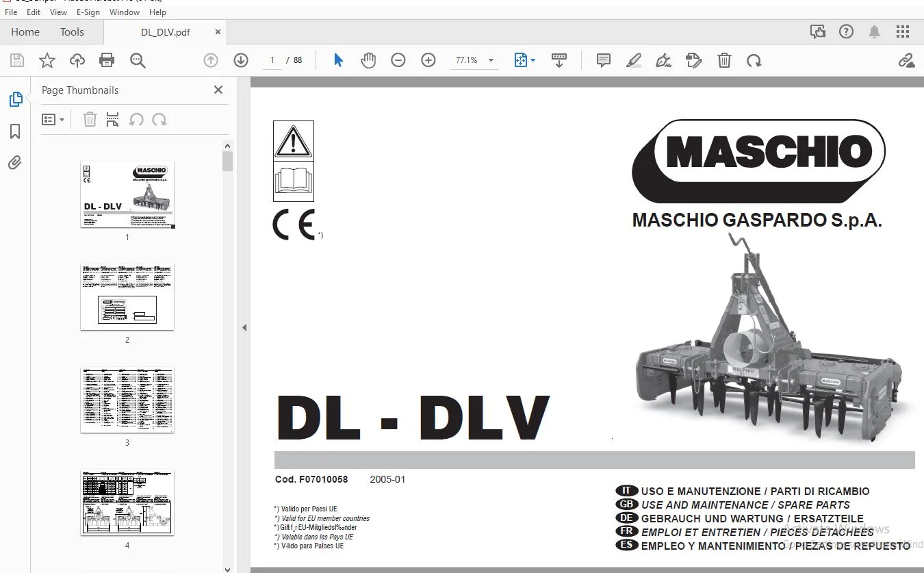Open the E-Sign menu

tap(88, 12)
